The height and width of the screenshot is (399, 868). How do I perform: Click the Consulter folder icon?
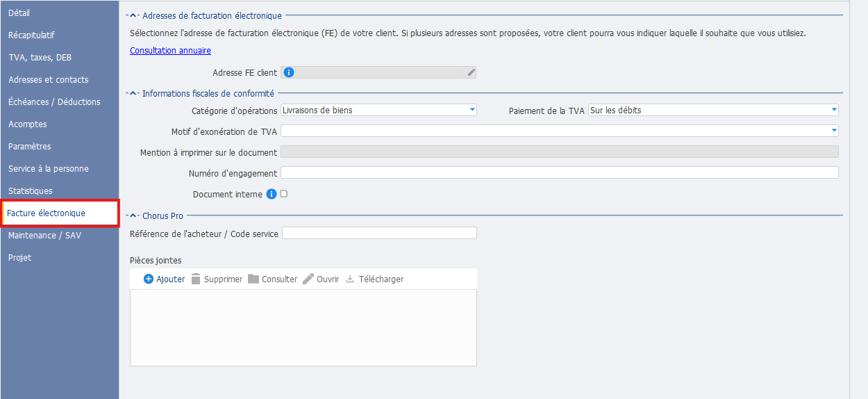(x=253, y=279)
